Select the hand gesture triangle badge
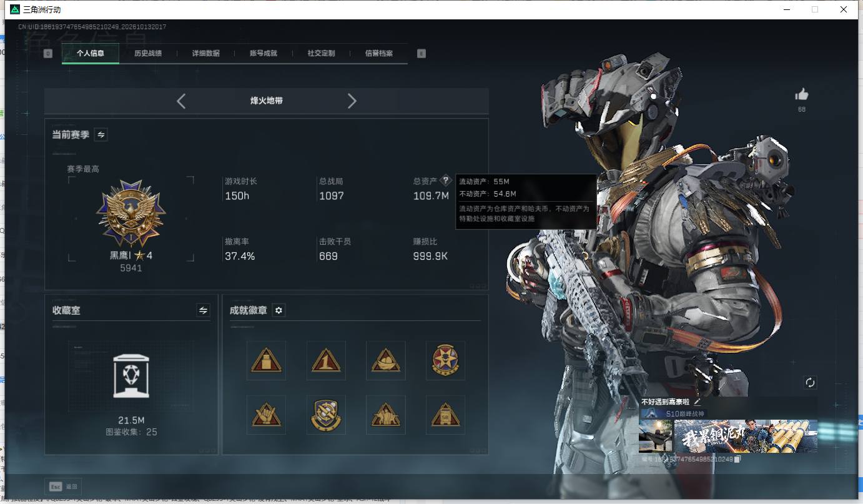The image size is (863, 504). (266, 415)
